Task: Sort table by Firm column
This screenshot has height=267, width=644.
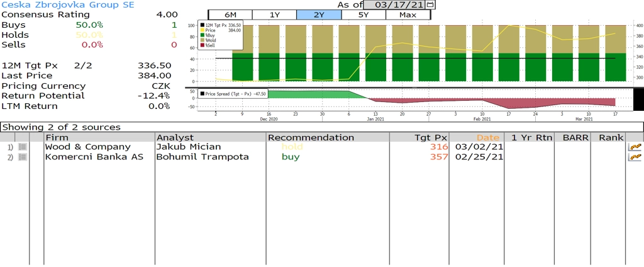Action: point(99,137)
